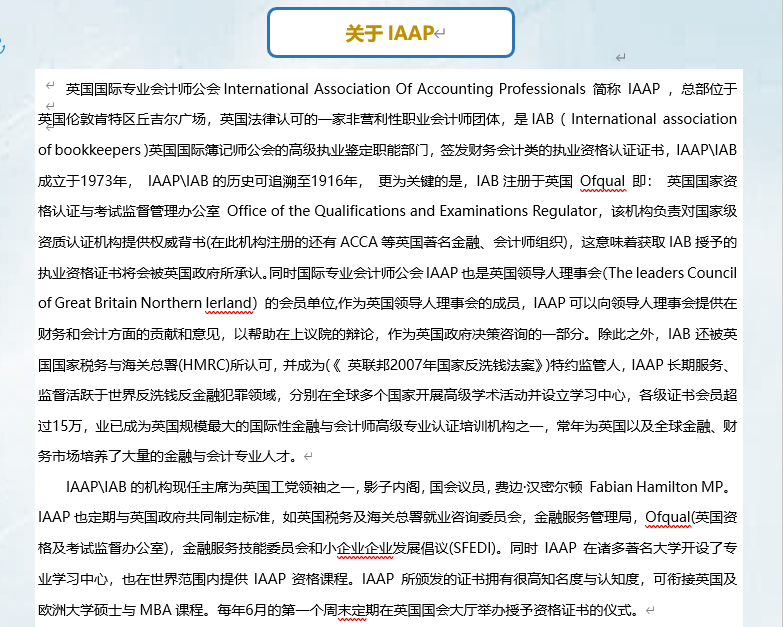Image resolution: width=783 pixels, height=627 pixels.
Task: Click the figure 15万
Action: [66, 426]
